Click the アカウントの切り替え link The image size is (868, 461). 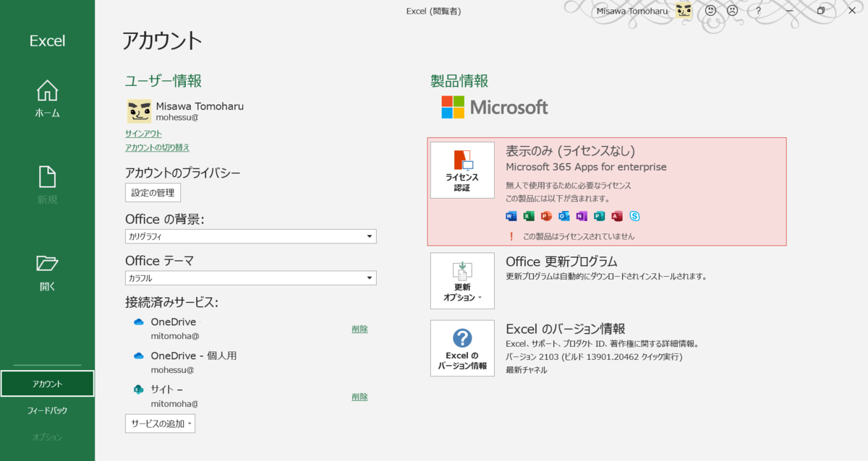click(x=157, y=147)
